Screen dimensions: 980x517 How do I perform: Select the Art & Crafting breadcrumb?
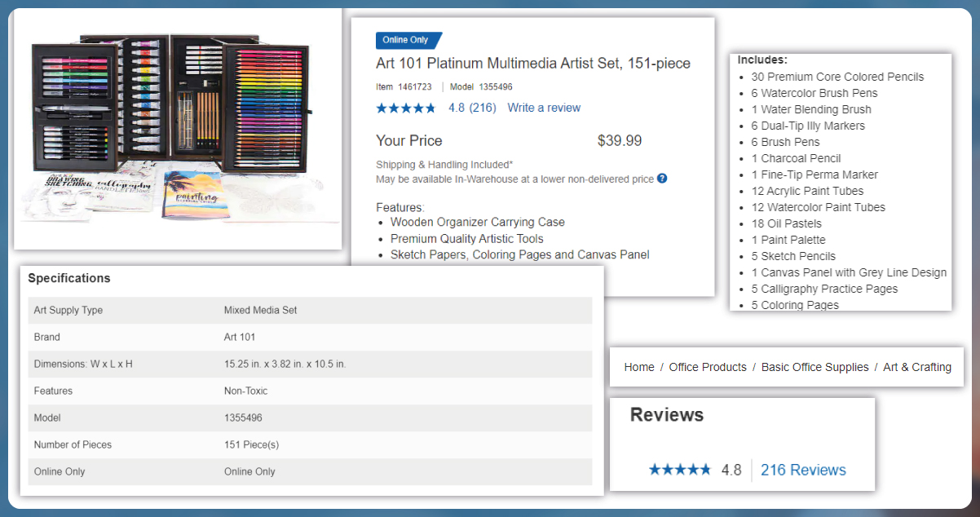tap(917, 367)
